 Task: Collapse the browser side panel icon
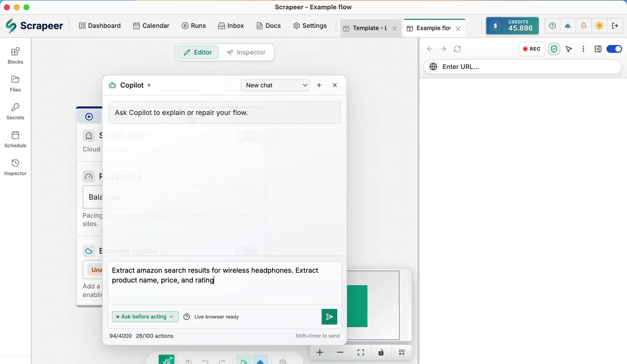coord(598,49)
